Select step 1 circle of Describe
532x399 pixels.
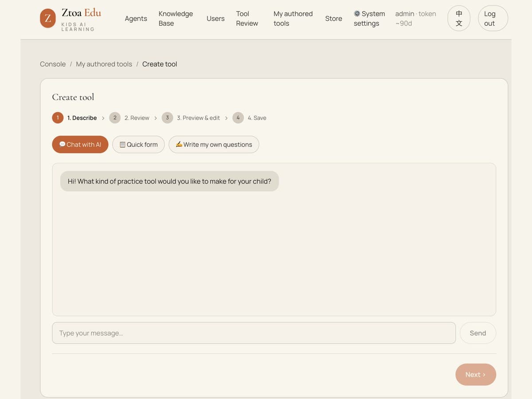(x=58, y=117)
